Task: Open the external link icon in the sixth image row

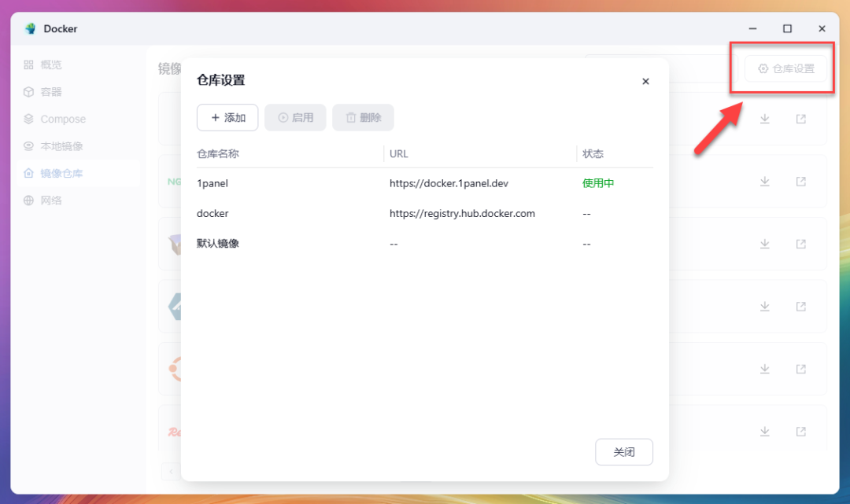Action: (800, 432)
